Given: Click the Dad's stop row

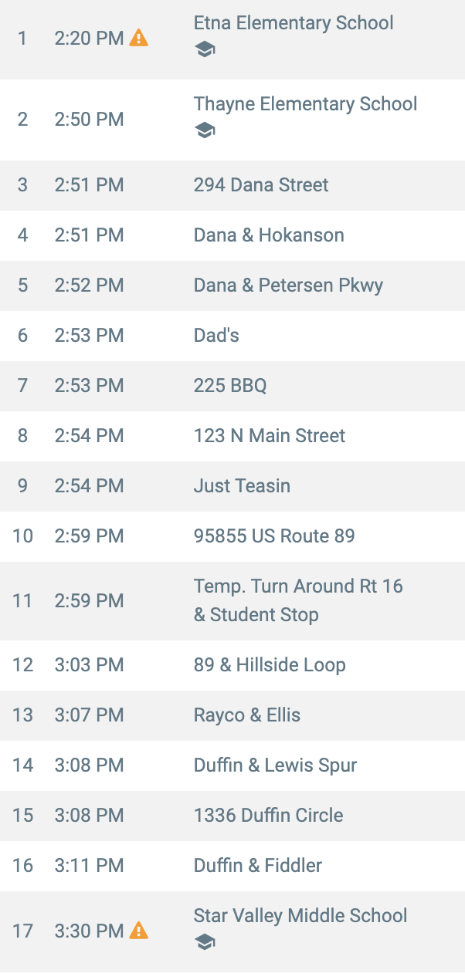Looking at the screenshot, I should [216, 336].
